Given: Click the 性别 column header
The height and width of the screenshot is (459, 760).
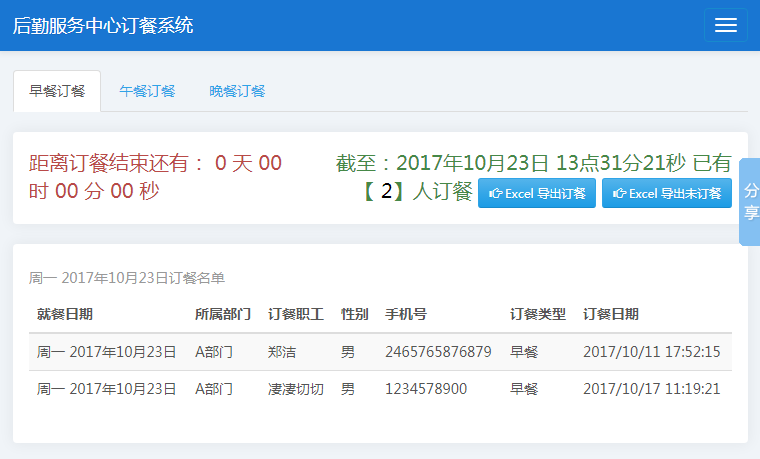Looking at the screenshot, I should tap(355, 314).
